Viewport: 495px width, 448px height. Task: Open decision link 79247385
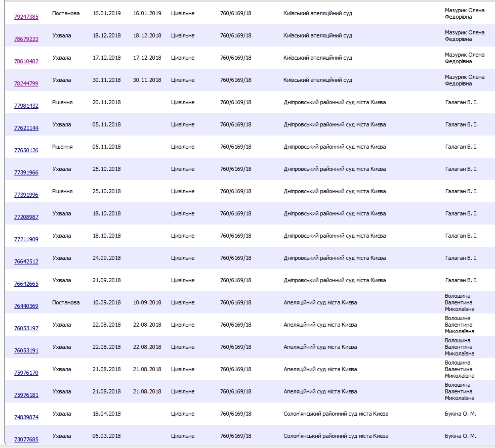[x=26, y=17]
